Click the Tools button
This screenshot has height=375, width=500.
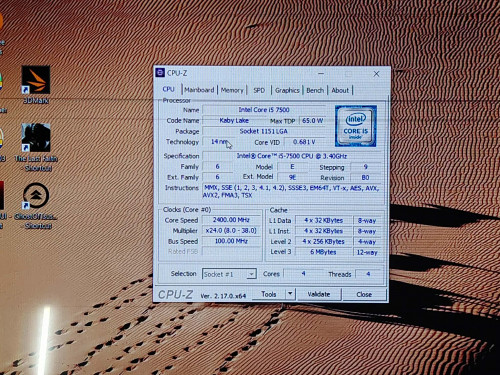pos(269,294)
